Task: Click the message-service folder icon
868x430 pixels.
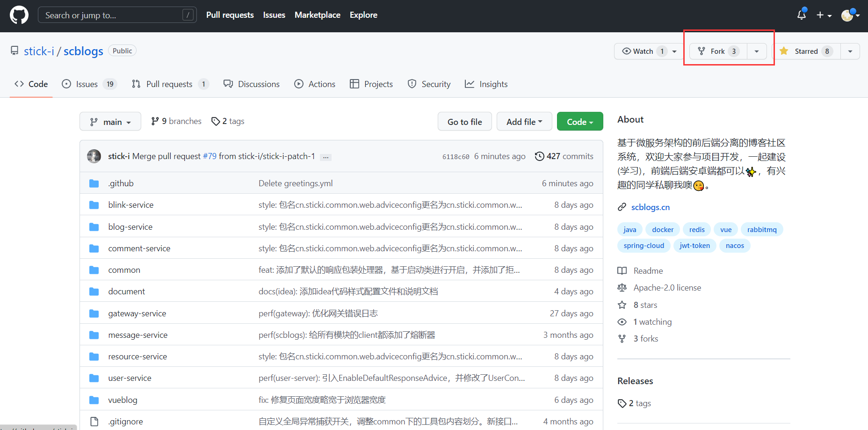Action: pyautogui.click(x=94, y=335)
